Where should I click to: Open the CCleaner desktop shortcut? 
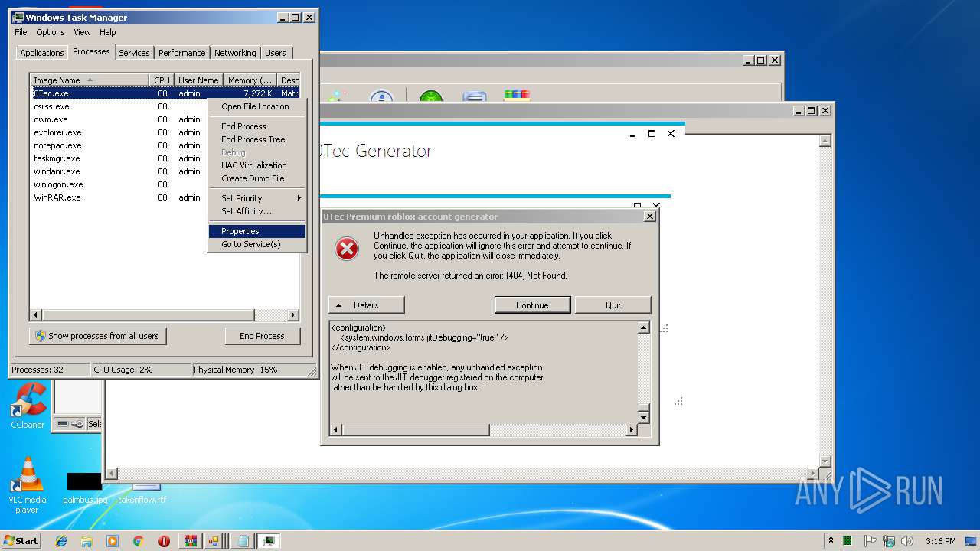pos(28,406)
